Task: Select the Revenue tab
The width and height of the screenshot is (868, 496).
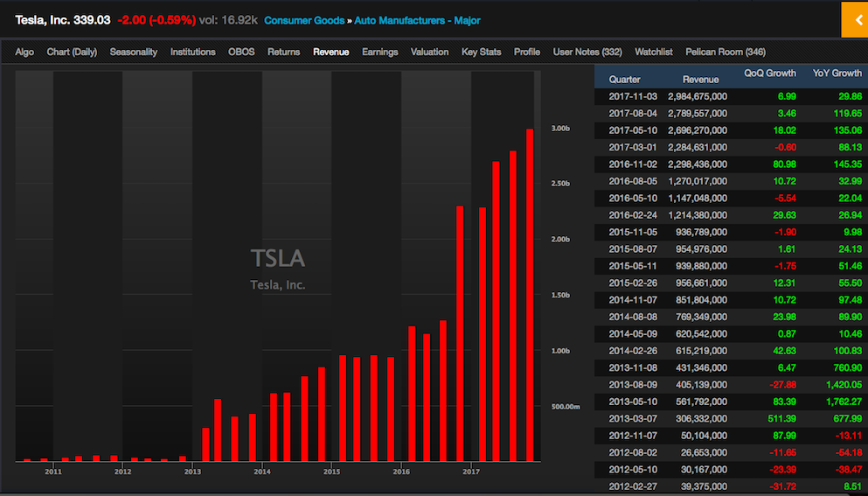Action: (331, 52)
